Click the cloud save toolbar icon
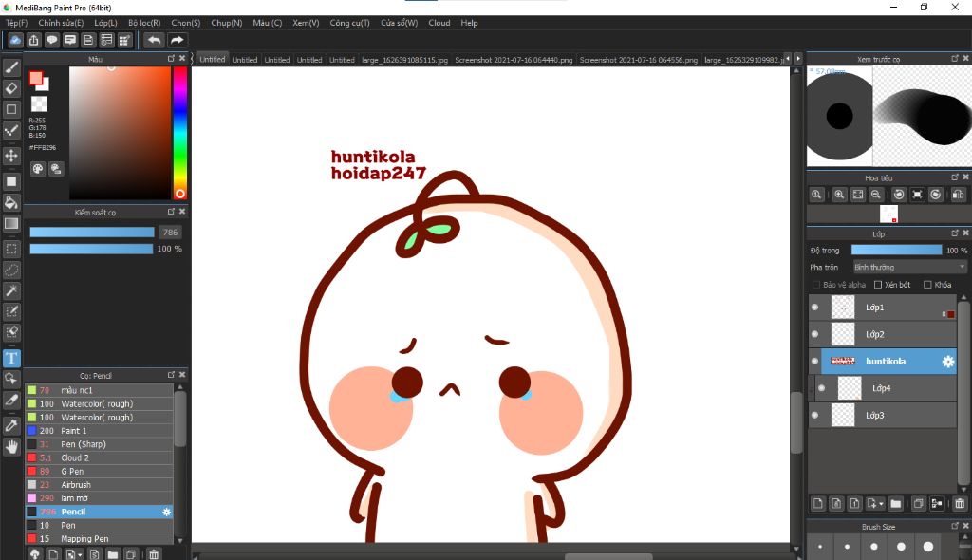 click(15, 40)
